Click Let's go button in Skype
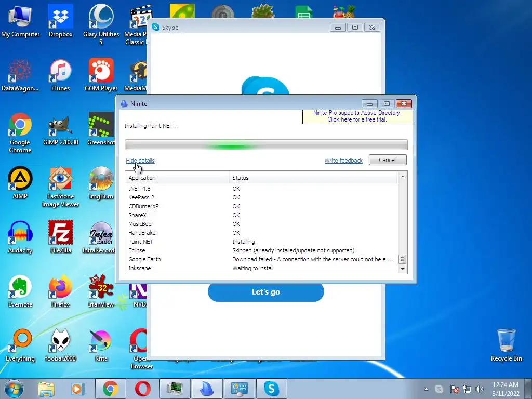 coord(265,292)
